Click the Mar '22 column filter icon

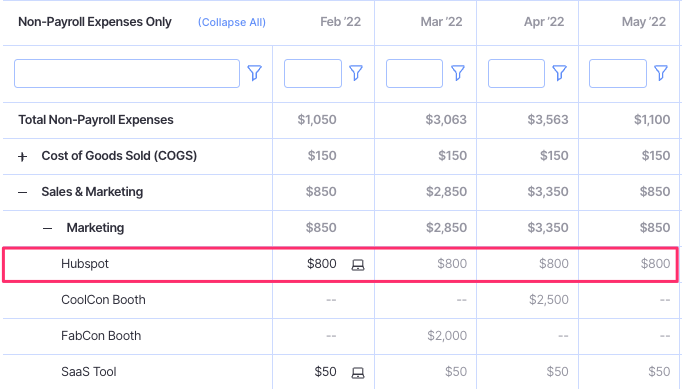click(458, 73)
